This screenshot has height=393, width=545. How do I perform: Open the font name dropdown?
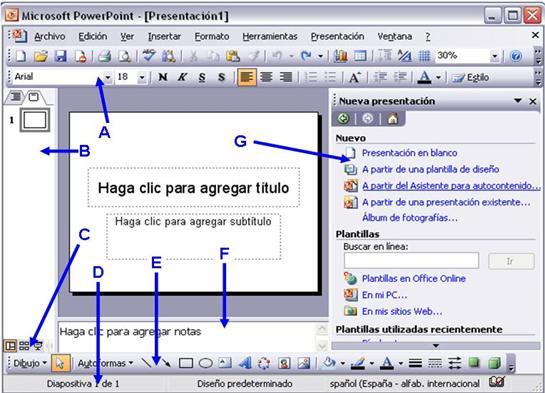[x=108, y=77]
